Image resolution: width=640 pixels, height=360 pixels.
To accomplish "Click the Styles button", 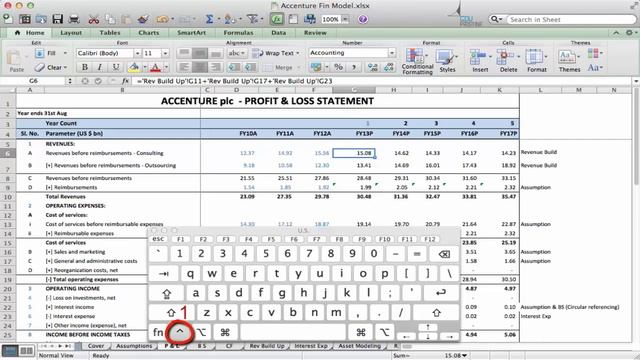I will coord(447,60).
